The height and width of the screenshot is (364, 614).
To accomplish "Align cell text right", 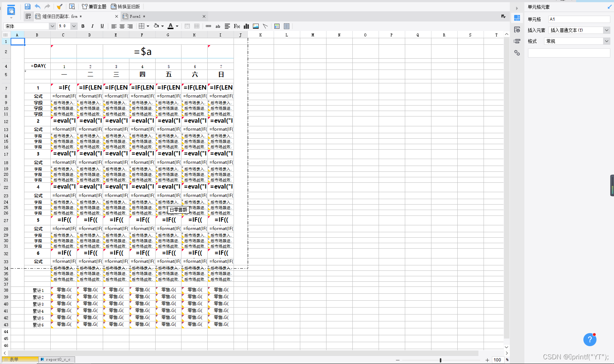I will pos(130,26).
